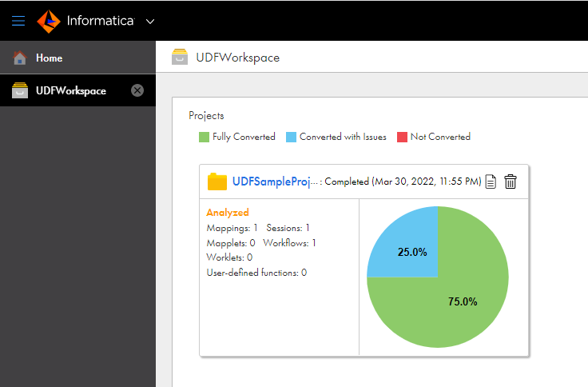Go to the Home tab
The width and height of the screenshot is (588, 387).
click(x=77, y=58)
